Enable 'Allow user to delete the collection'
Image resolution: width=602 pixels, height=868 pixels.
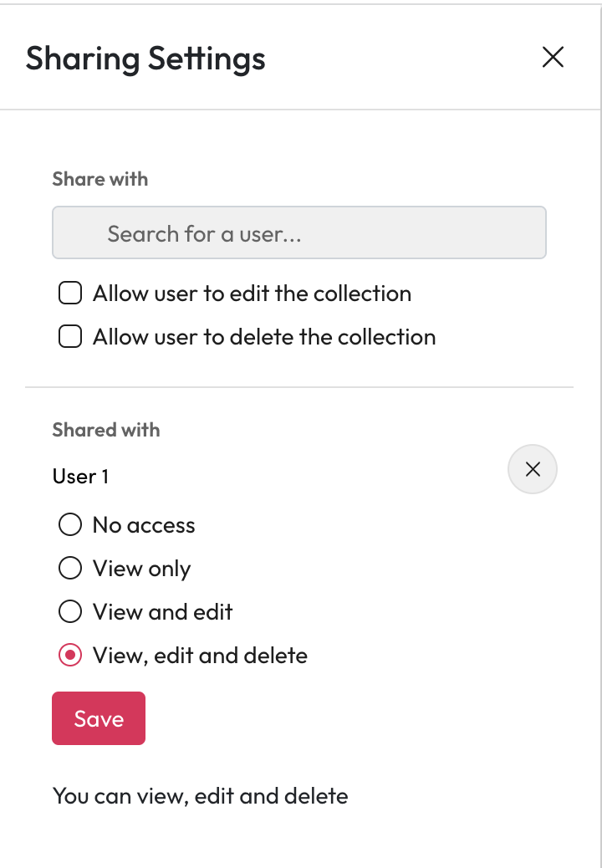click(70, 336)
